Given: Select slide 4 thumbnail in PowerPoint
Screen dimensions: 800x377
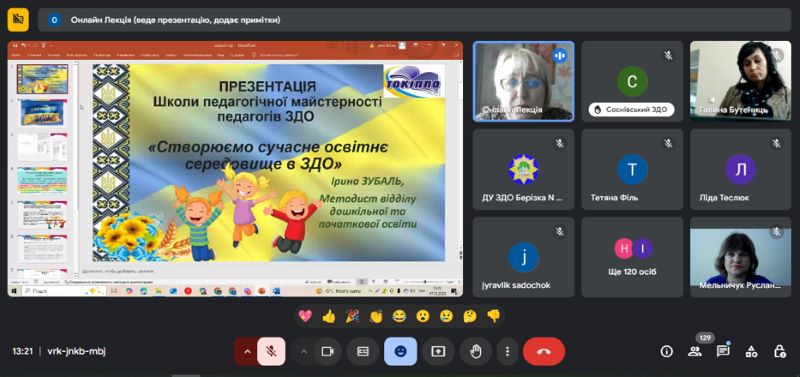Looking at the screenshot, I should pos(42,181).
